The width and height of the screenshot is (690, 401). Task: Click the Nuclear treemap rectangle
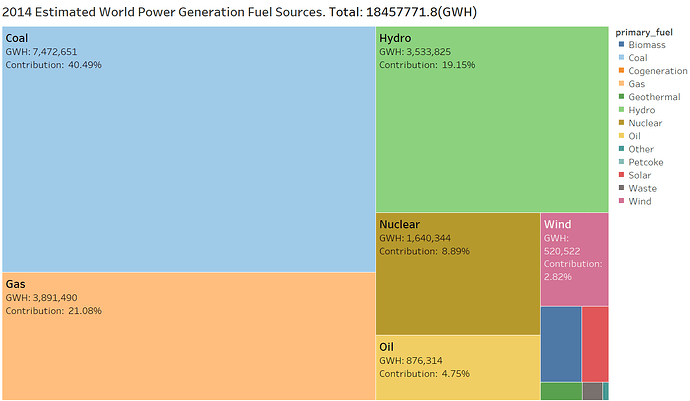(x=458, y=274)
